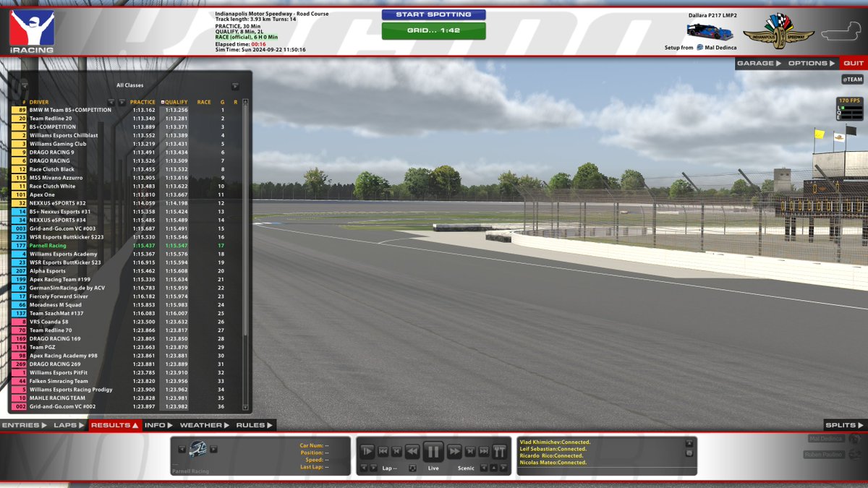
Task: Open the SPLITS panel
Action: [x=846, y=425]
